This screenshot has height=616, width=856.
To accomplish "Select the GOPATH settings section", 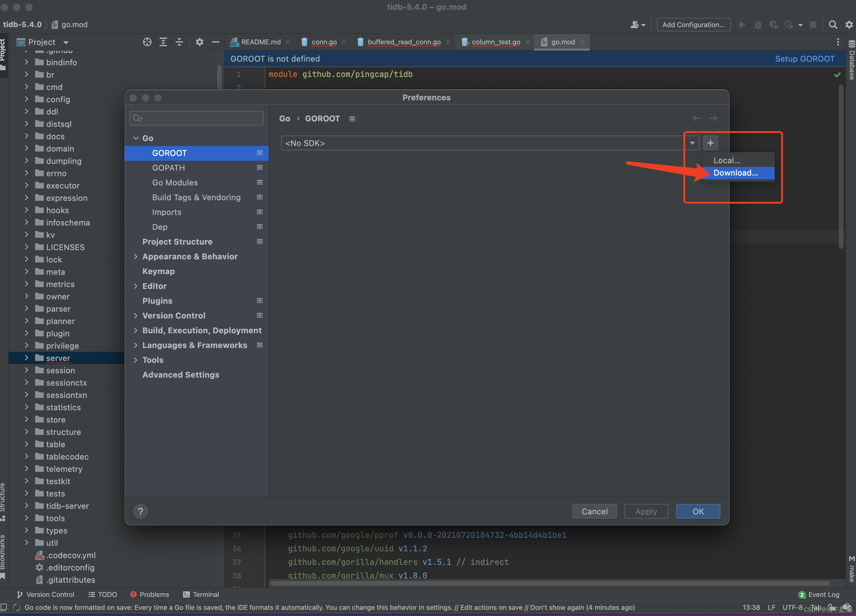I will click(168, 167).
